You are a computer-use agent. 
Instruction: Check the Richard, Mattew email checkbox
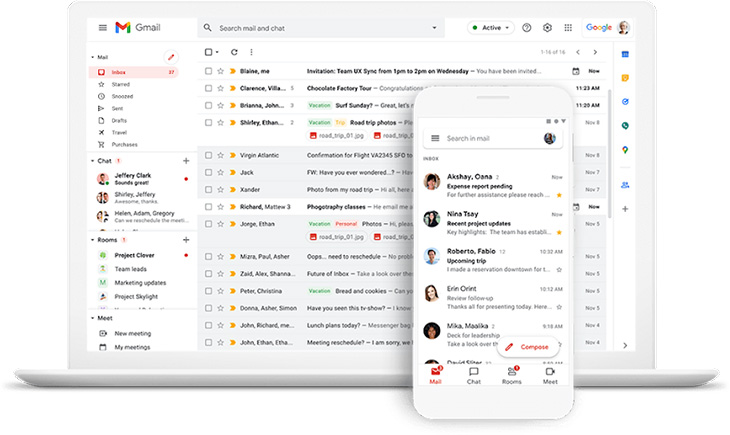(x=208, y=207)
